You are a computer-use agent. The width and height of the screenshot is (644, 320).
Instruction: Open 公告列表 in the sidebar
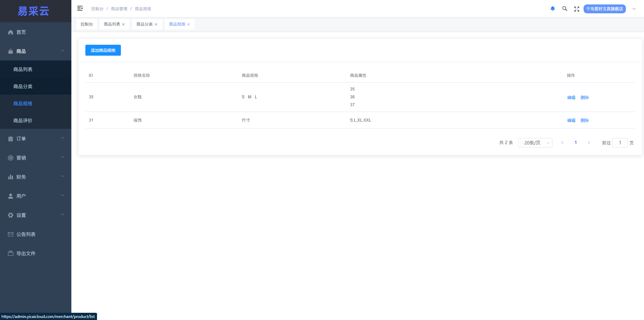(x=26, y=234)
